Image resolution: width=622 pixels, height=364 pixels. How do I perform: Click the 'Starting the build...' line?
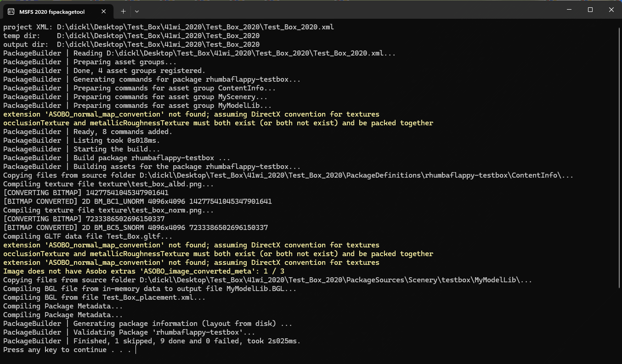[82, 149]
